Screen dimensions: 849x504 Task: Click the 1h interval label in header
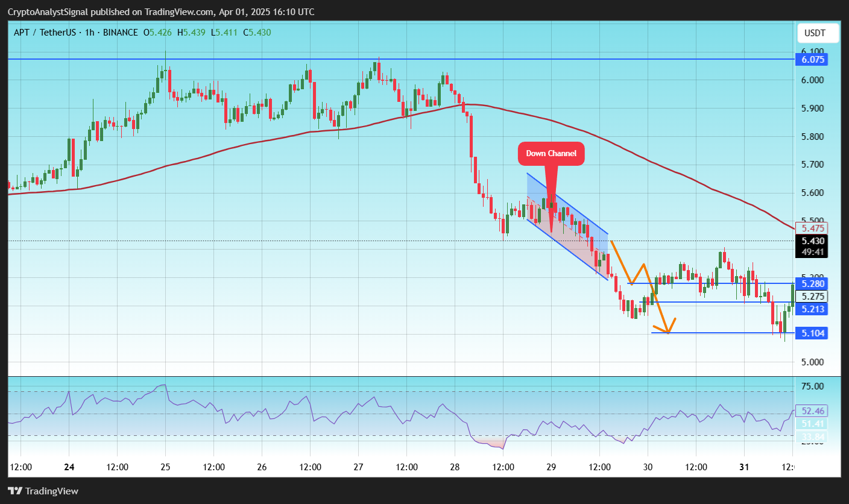point(89,33)
